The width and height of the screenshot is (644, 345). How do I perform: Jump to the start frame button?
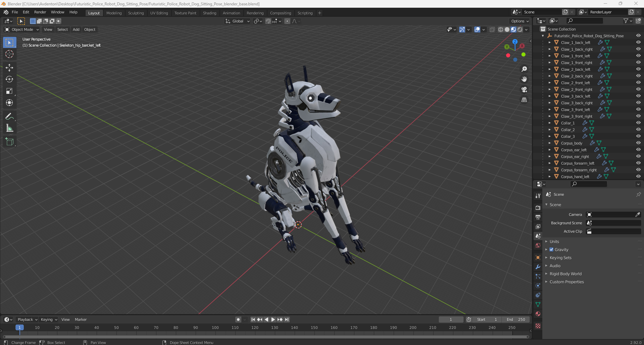point(253,320)
